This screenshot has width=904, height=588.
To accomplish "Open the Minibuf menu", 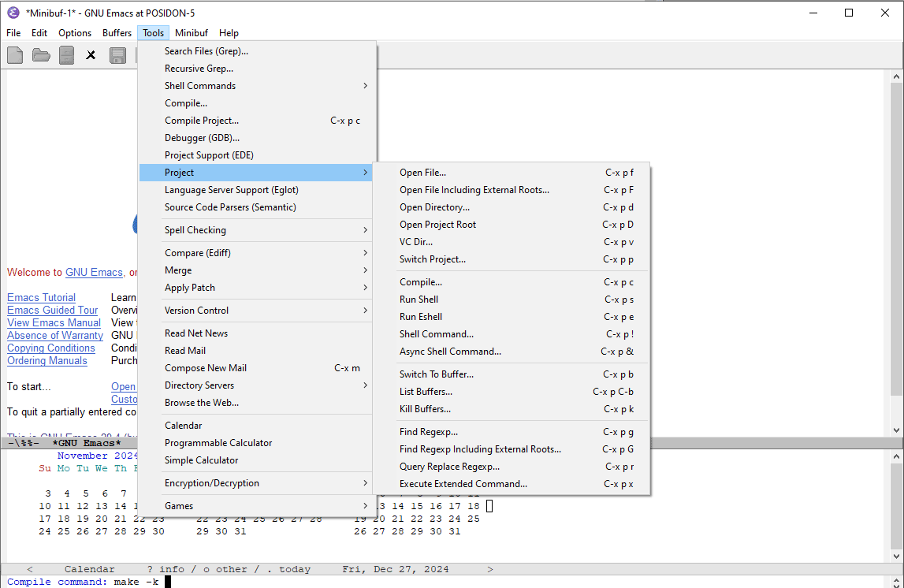I will (192, 33).
